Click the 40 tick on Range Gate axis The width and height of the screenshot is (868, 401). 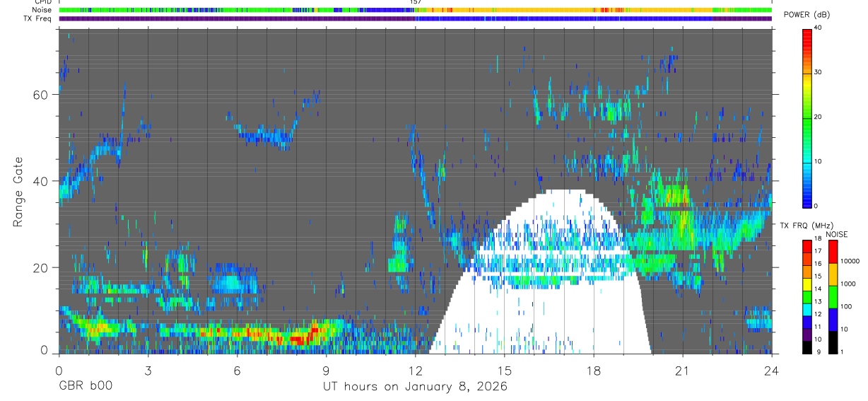(x=41, y=181)
